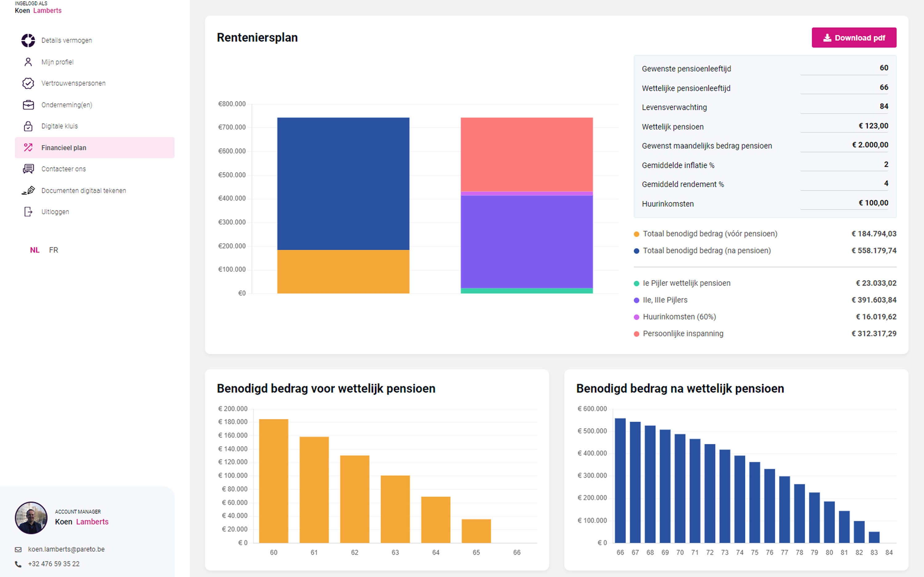Edit Gewenst maandelijks bedrag pensioen value
This screenshot has height=577, width=924.
(844, 145)
